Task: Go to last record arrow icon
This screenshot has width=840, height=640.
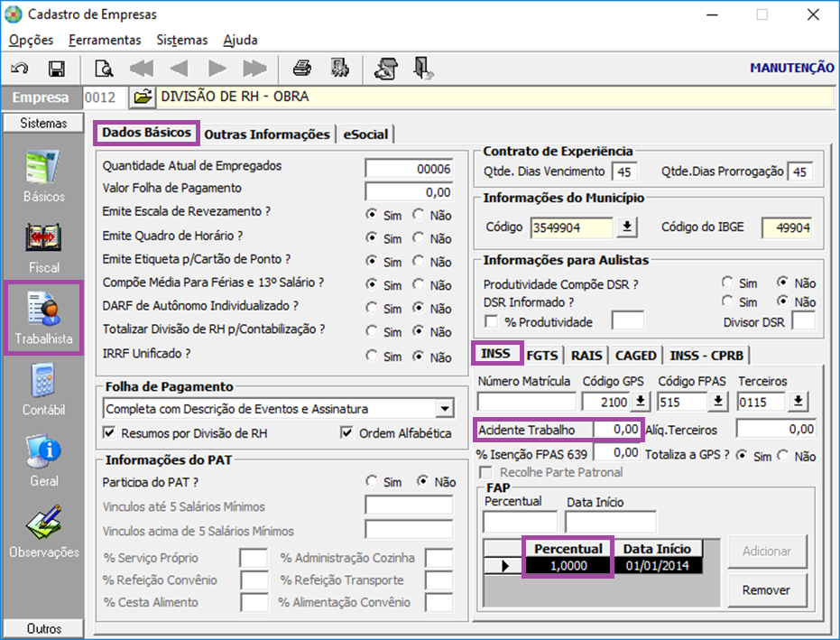Action: [254, 69]
